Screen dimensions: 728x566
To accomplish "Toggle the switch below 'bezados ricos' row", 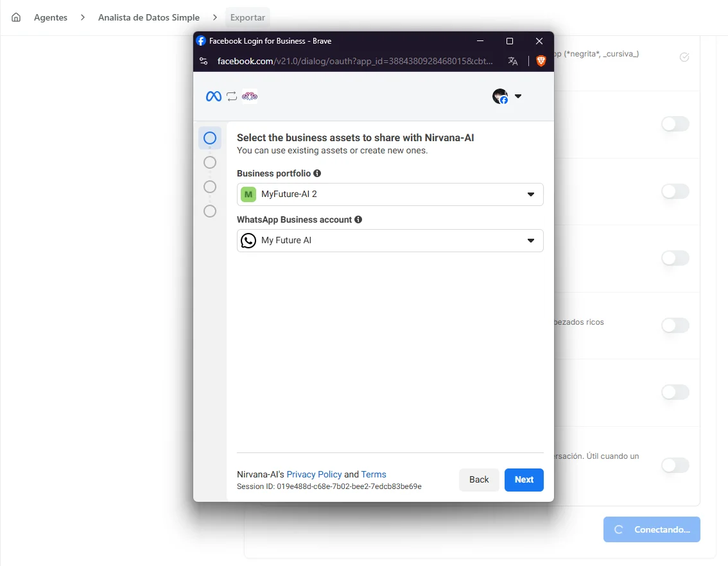I will pos(675,392).
